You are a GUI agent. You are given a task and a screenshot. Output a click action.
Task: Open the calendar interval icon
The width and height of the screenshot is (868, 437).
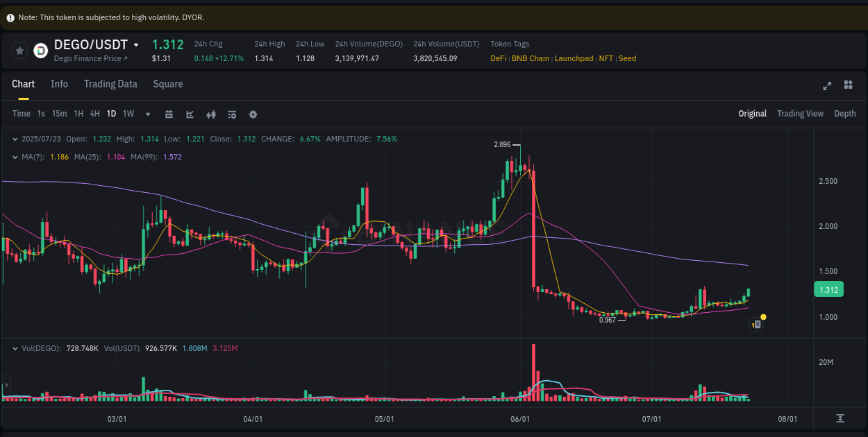(169, 114)
